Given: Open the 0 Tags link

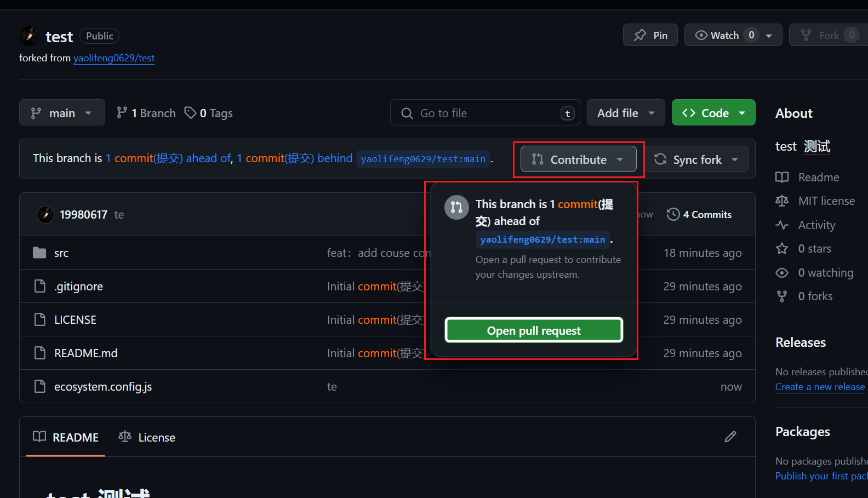Looking at the screenshot, I should pyautogui.click(x=209, y=113).
